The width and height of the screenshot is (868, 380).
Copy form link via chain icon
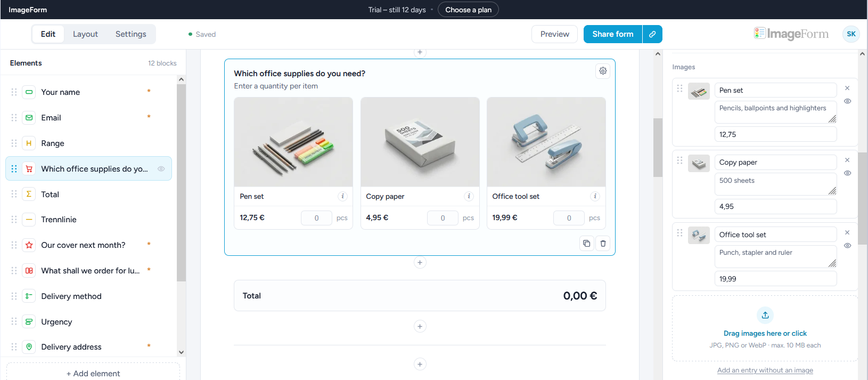tap(652, 34)
